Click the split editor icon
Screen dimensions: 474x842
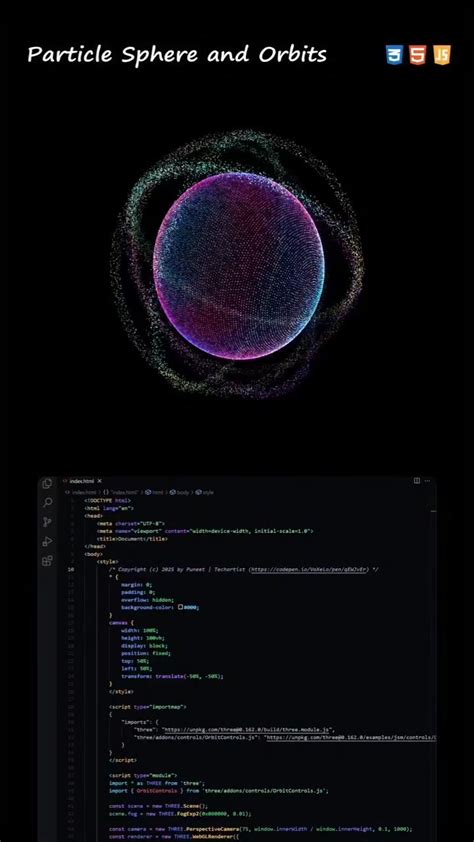[417, 481]
